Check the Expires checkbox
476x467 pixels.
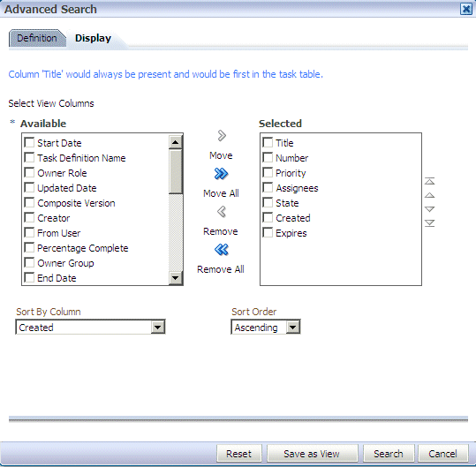point(268,233)
